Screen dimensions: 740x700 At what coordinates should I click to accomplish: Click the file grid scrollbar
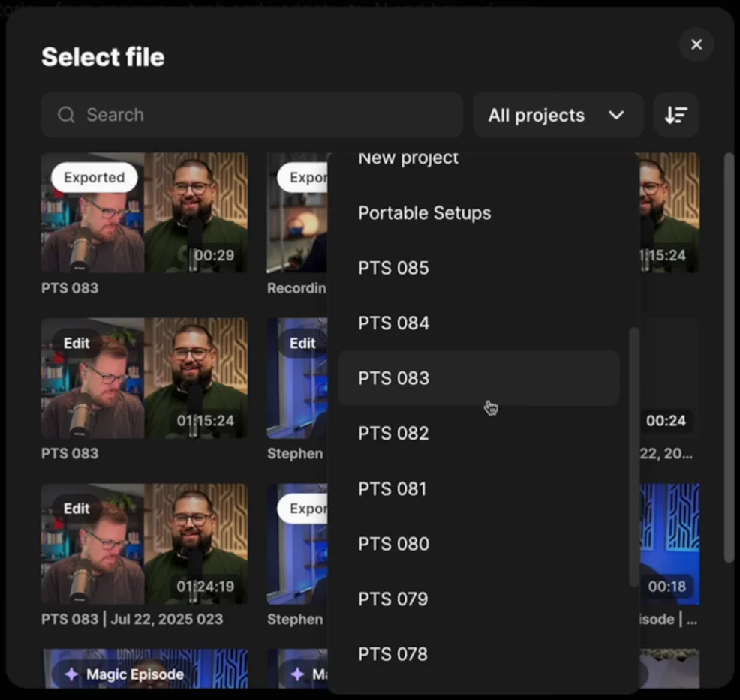729,356
